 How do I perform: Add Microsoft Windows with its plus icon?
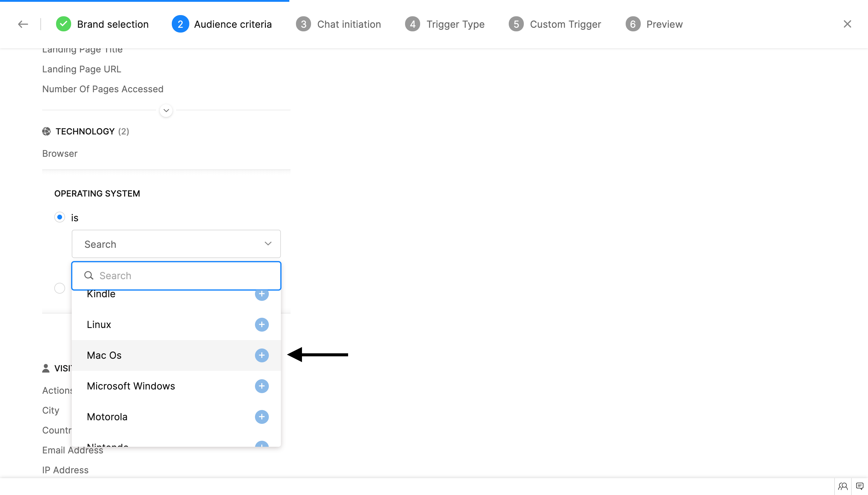point(261,386)
